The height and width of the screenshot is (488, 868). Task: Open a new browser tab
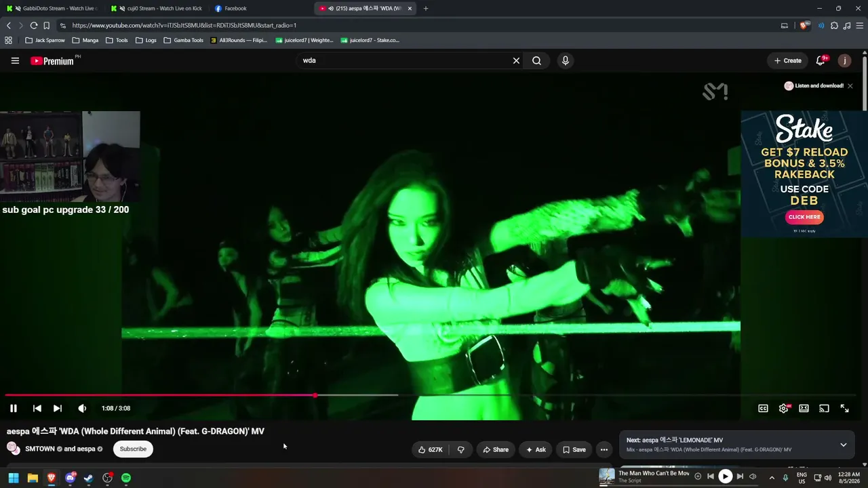[x=426, y=8]
